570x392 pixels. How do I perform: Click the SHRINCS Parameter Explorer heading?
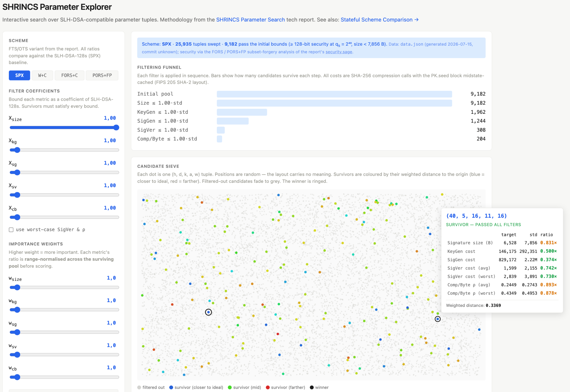pyautogui.click(x=57, y=7)
